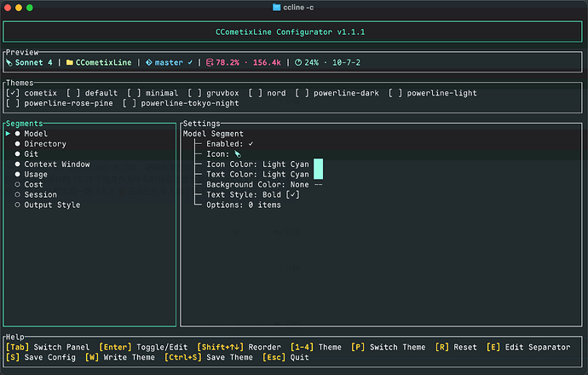Click the Icon Color light cyan swatch

(318, 164)
